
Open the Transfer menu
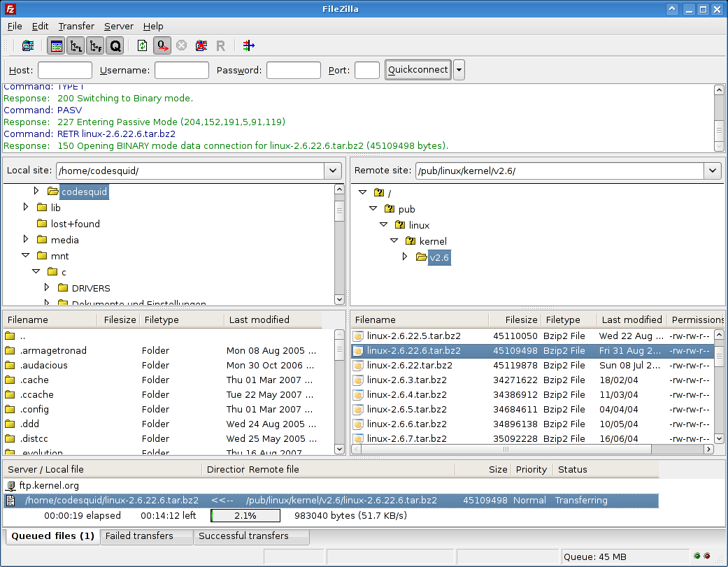pyautogui.click(x=76, y=26)
